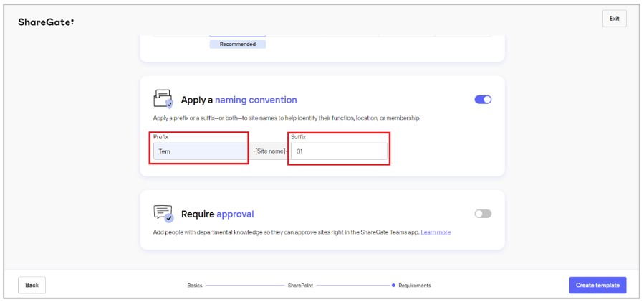Click the [Site name] placeholder box
The height and width of the screenshot is (302, 644).
point(269,151)
